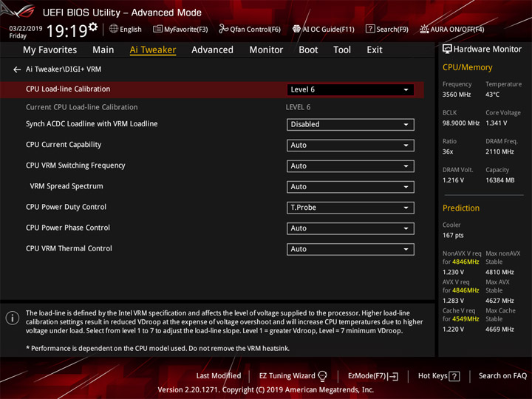Click the back arrow beside Ai Tweaker\DIGI+ VRM
The height and width of the screenshot is (399, 532).
point(16,69)
